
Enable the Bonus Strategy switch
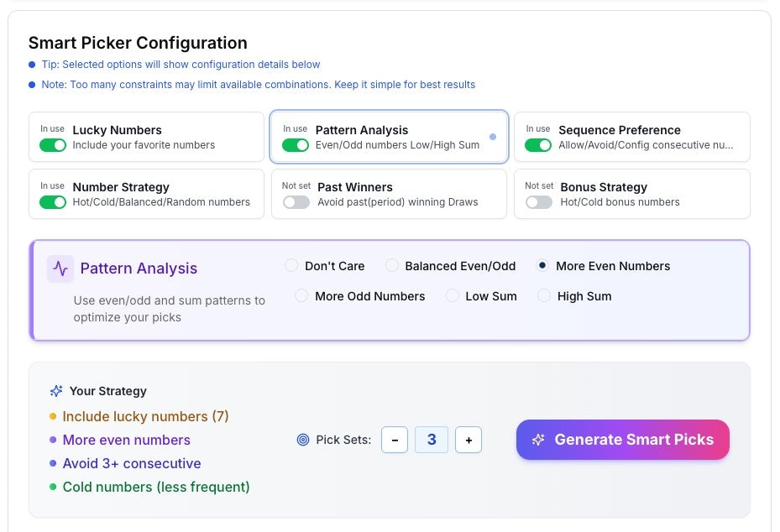click(x=539, y=202)
